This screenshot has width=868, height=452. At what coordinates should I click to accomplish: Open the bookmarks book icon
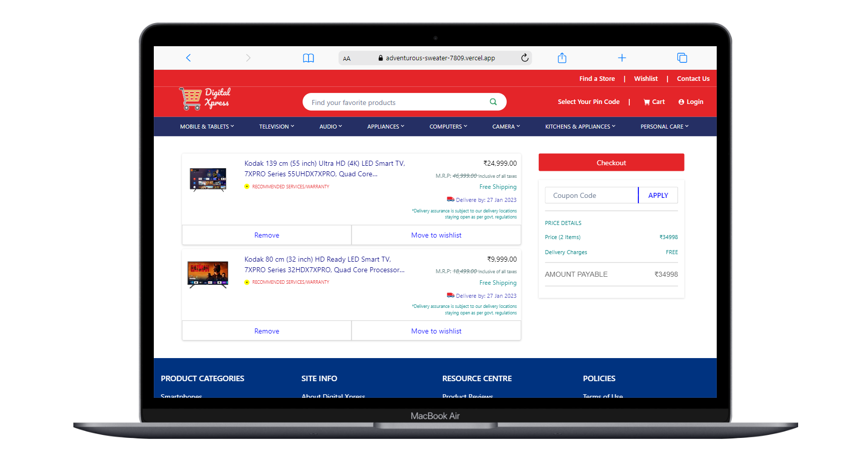coord(309,58)
